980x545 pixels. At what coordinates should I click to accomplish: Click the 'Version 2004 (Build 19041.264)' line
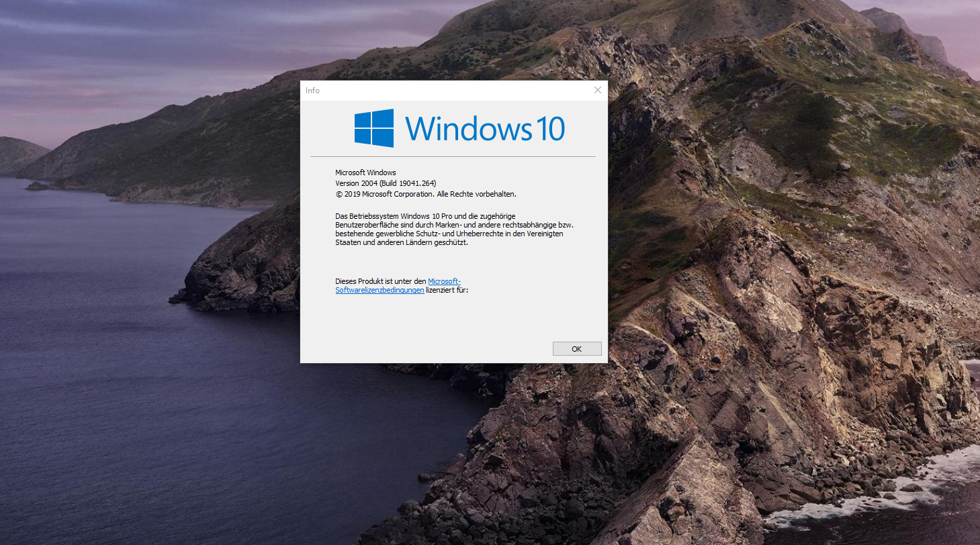click(x=386, y=183)
